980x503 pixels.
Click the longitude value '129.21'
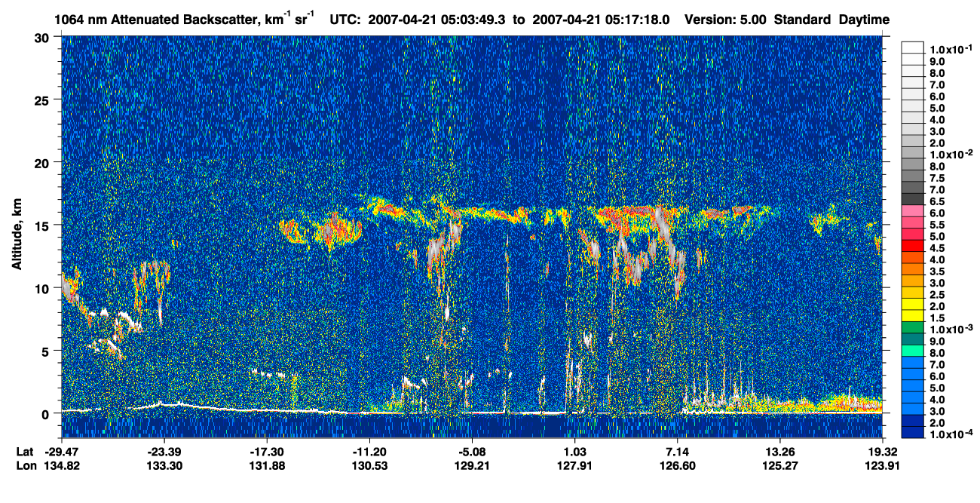[x=472, y=465]
